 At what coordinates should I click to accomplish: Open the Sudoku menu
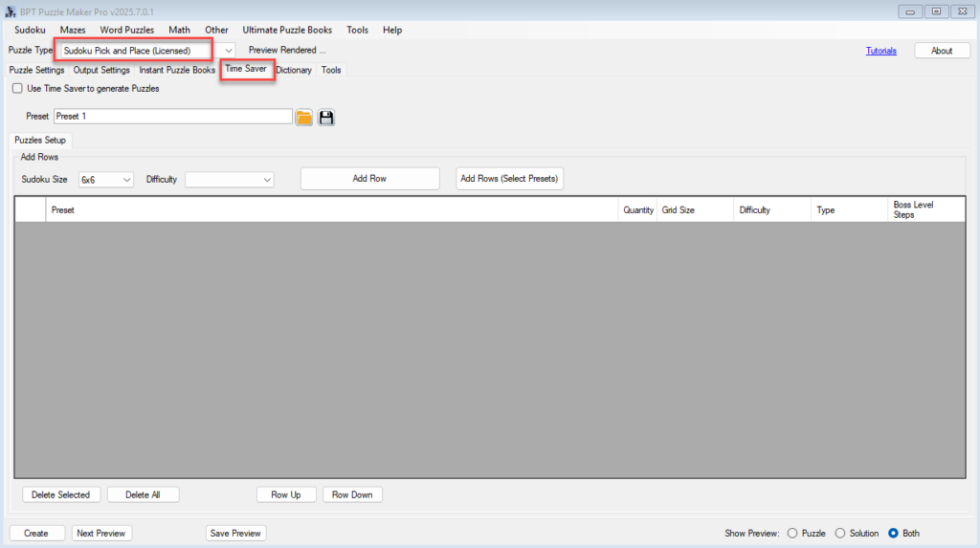(30, 30)
